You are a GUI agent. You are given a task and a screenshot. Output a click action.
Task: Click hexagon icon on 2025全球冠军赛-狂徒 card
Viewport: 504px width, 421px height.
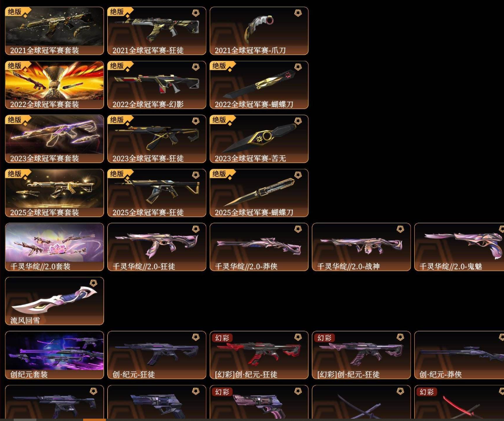tap(196, 175)
